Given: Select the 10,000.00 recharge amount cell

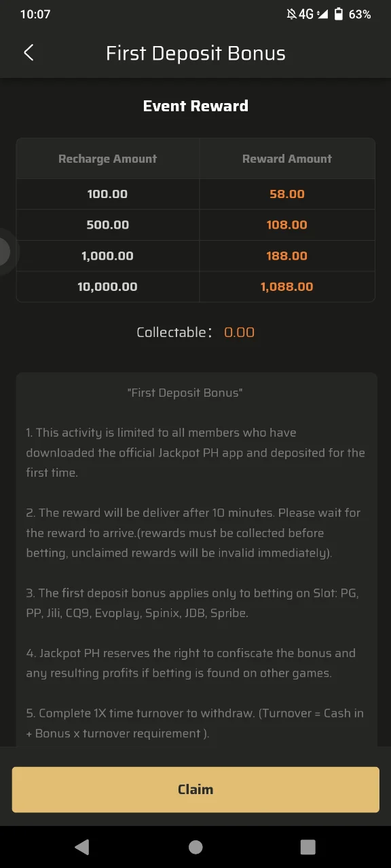Looking at the screenshot, I should point(108,287).
